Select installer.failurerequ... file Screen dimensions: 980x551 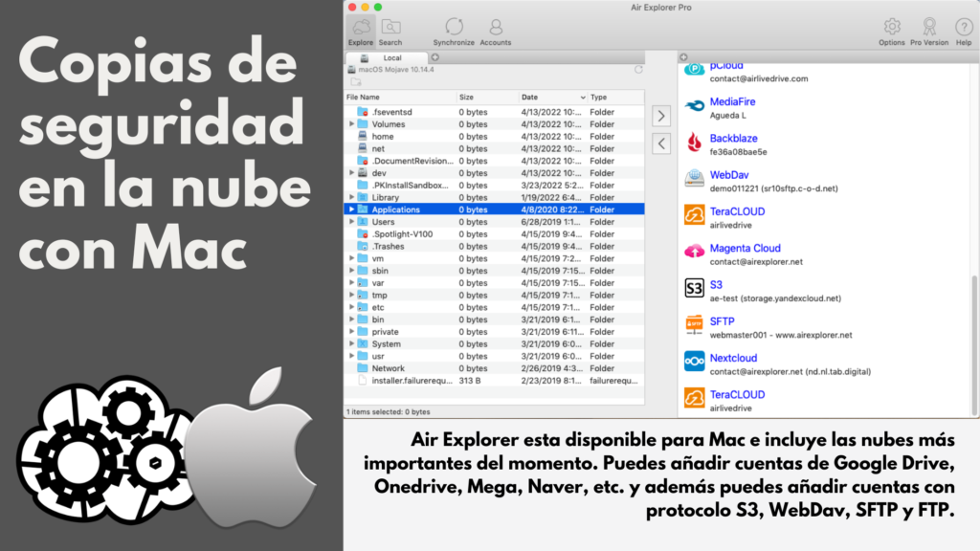495,381
